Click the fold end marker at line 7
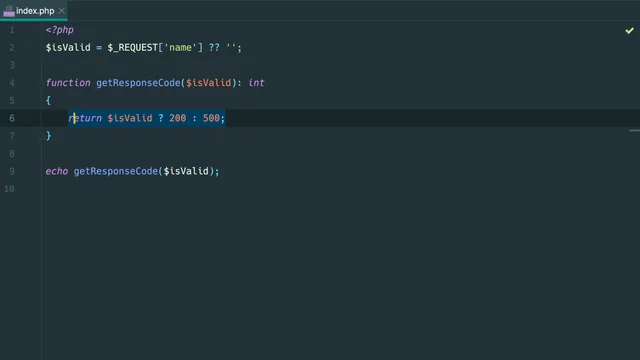 click(41, 136)
